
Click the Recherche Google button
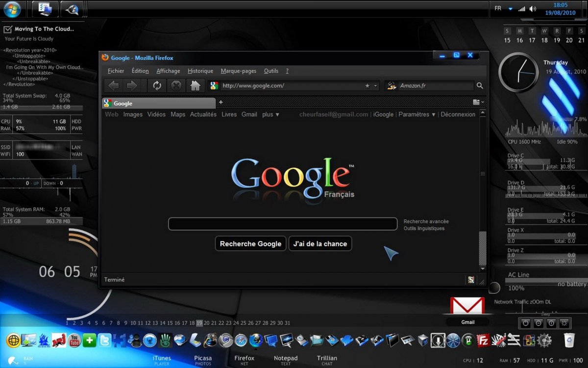(250, 243)
